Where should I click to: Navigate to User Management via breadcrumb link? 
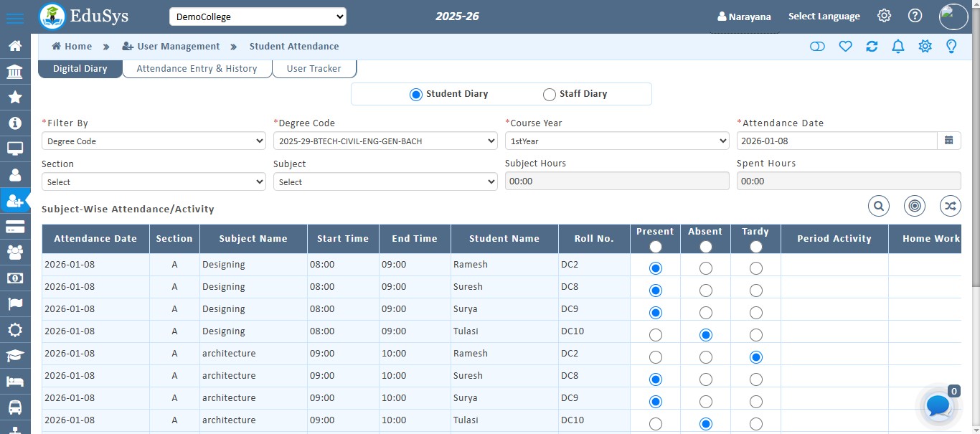(x=177, y=46)
